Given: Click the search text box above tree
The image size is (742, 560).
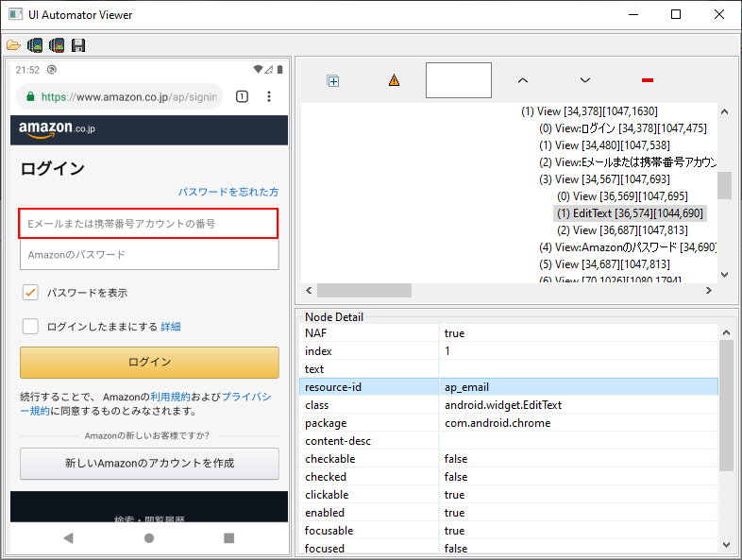Looking at the screenshot, I should click(x=459, y=80).
